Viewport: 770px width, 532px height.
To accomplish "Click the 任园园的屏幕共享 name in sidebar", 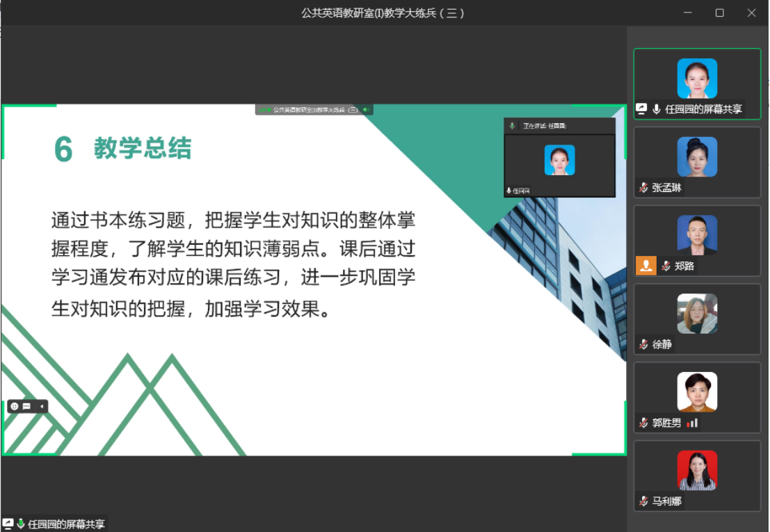I will 703,109.
